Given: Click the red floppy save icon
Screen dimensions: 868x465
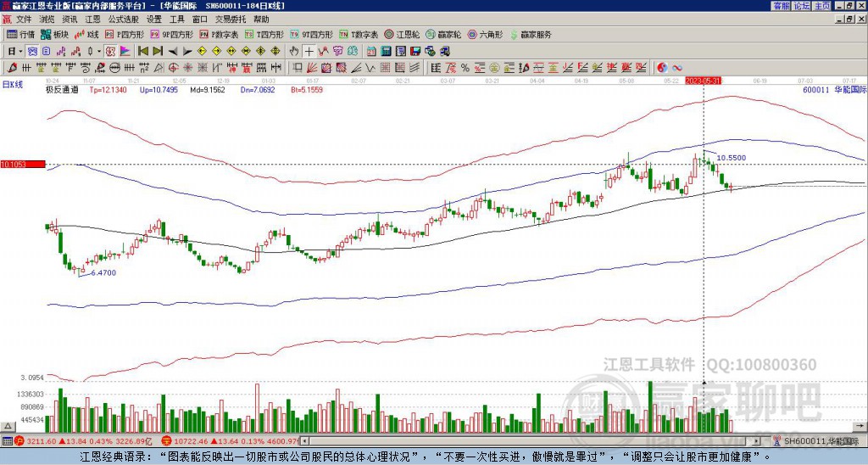Looking at the screenshot, I should [x=415, y=52].
